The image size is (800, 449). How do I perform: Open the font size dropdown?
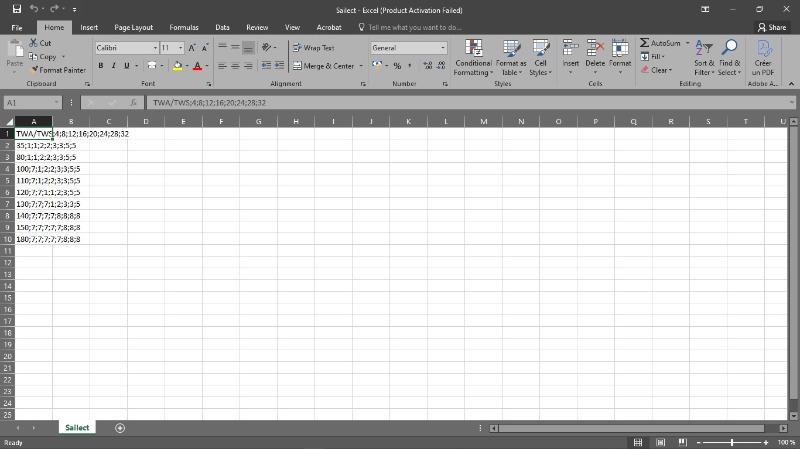point(181,48)
